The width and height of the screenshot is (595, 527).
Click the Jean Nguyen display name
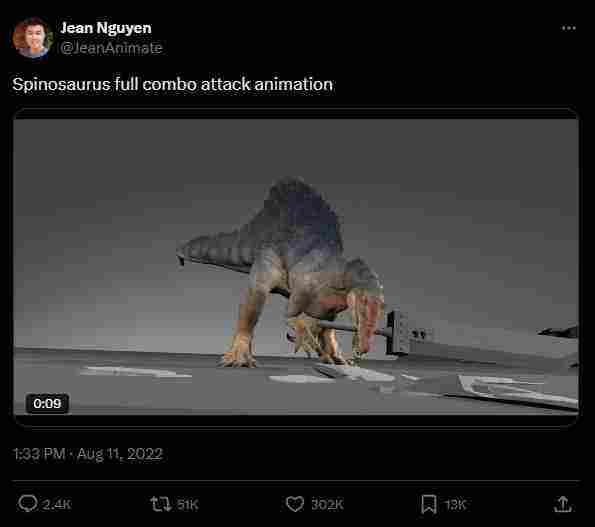[106, 28]
